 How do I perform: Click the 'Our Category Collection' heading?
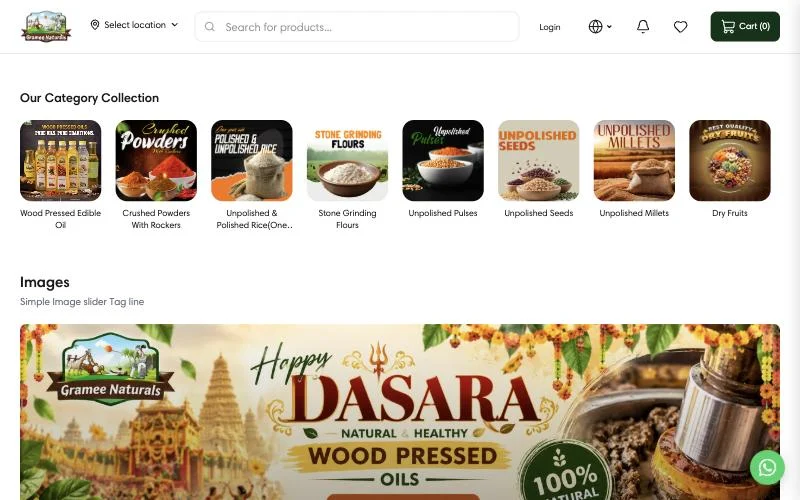(89, 97)
